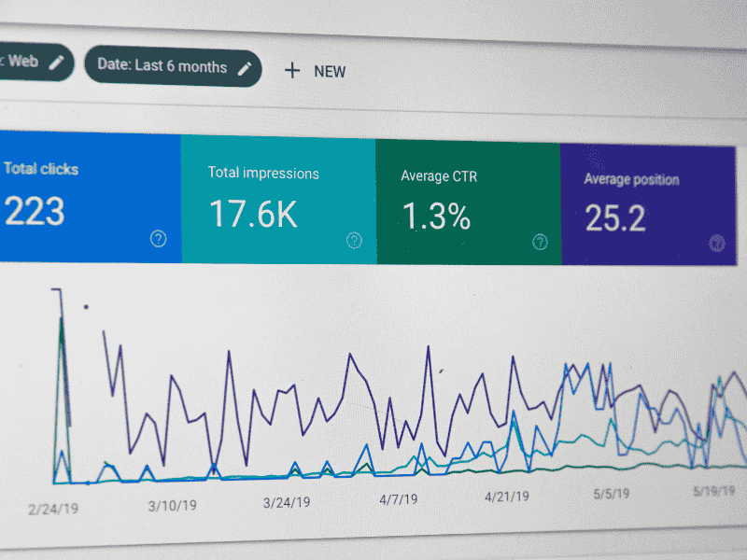Image resolution: width=747 pixels, height=560 pixels.
Task: Open the Average CTR help tooltip
Action: (540, 242)
